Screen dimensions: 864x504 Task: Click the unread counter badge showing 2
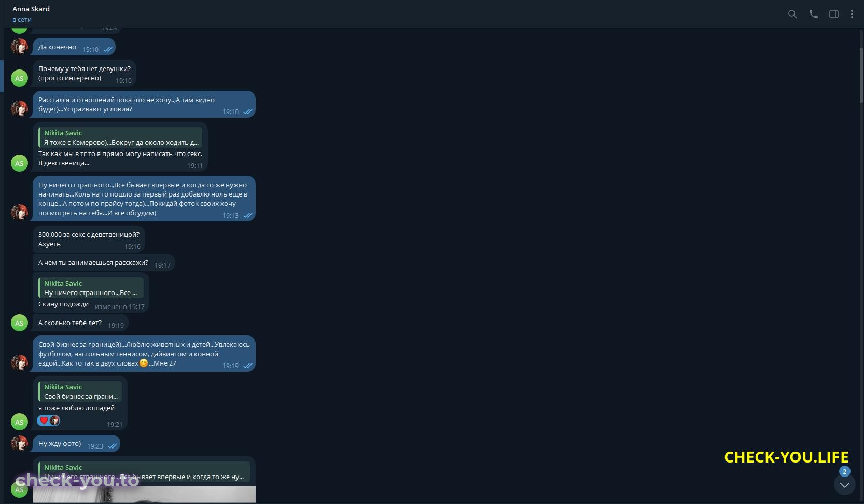click(x=845, y=471)
